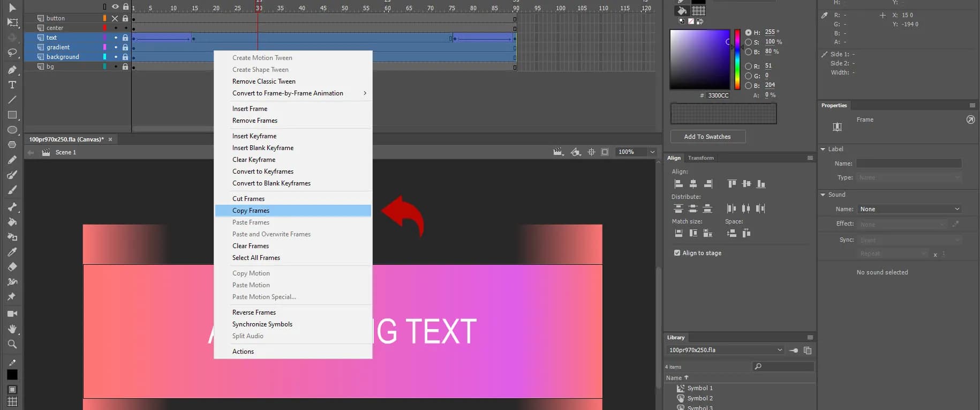Click align horizontal center icon
This screenshot has width=980, height=410.
coord(693,184)
